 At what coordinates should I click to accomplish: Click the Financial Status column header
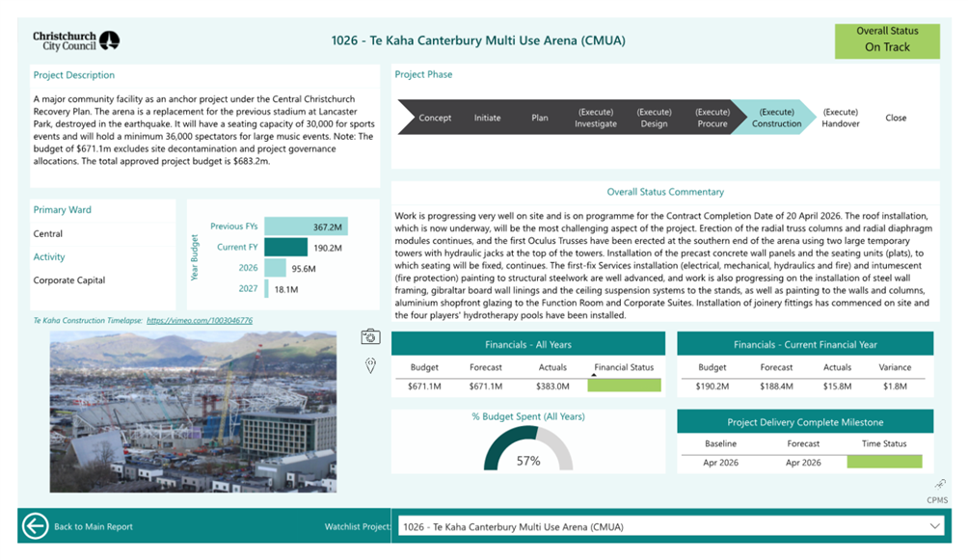pos(624,367)
